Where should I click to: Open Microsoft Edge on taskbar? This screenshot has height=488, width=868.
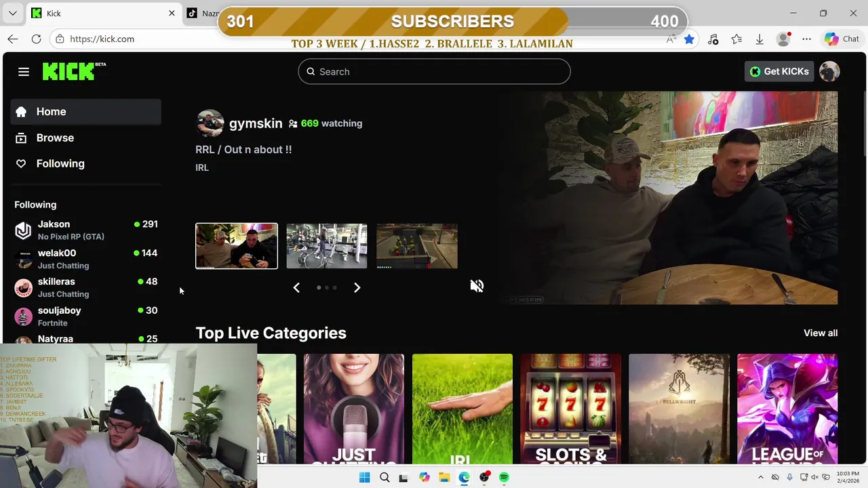point(464,477)
